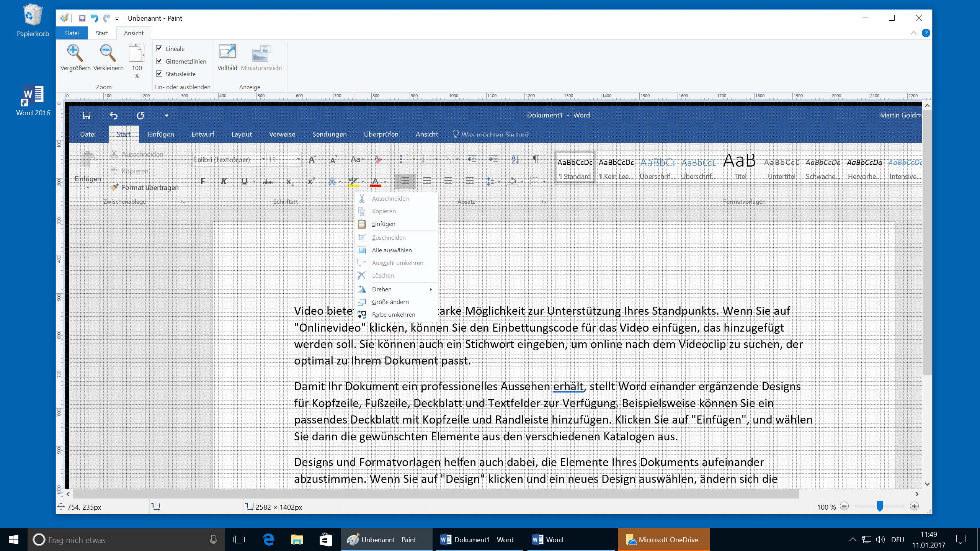Click the Vergrößern zoom-in magnifier

click(x=75, y=58)
